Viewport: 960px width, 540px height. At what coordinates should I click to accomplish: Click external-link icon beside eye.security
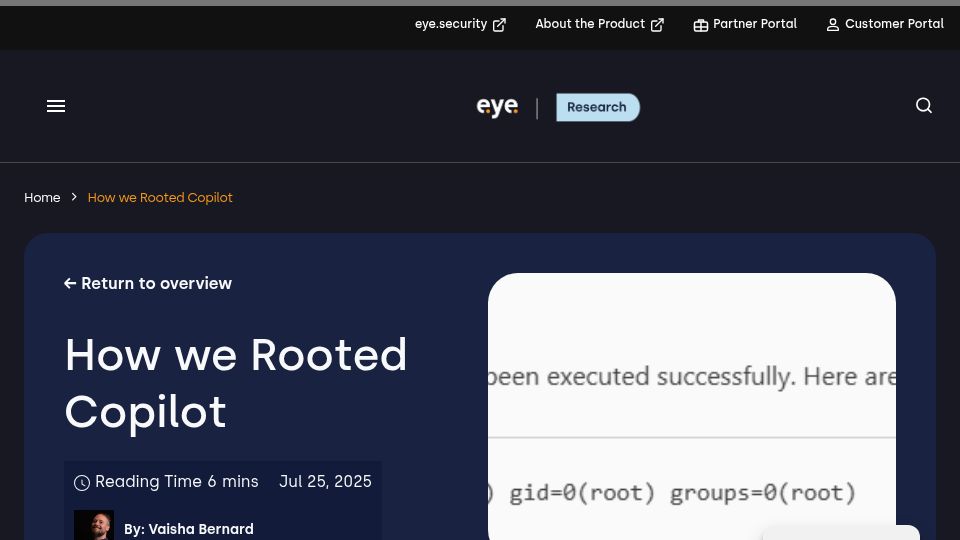pyautogui.click(x=499, y=25)
